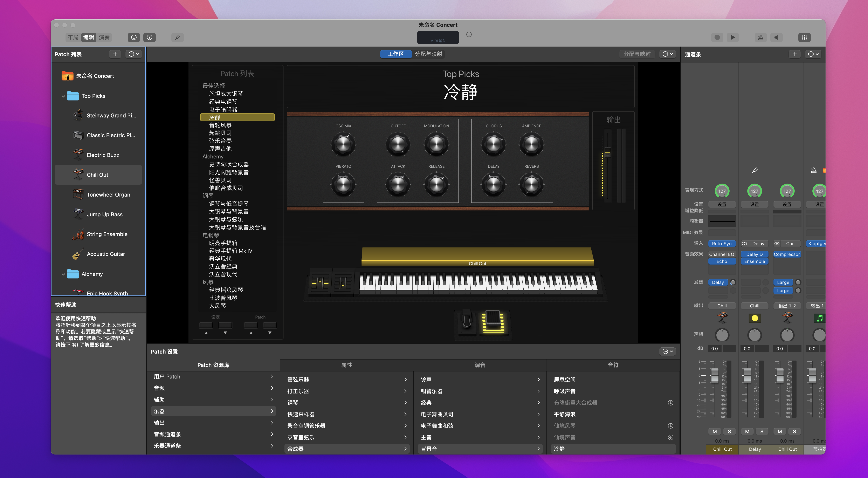Collapse the Top Picks folder

pos(63,96)
